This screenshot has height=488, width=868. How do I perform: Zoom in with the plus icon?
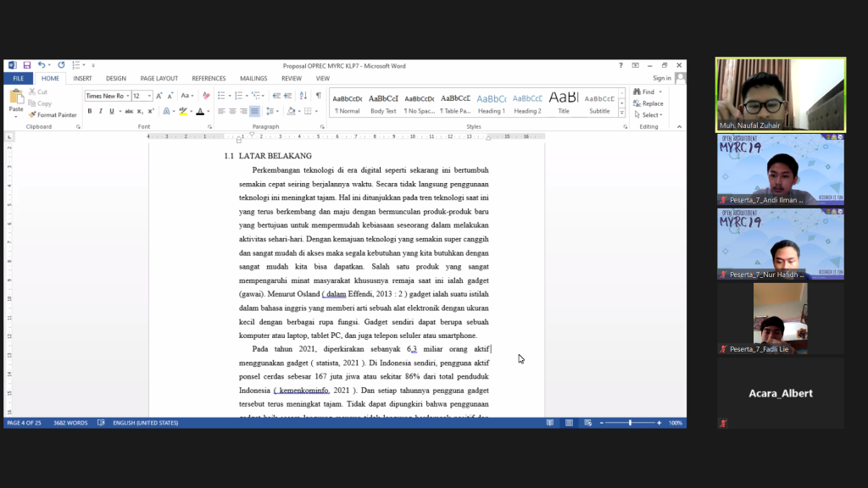[x=659, y=423]
